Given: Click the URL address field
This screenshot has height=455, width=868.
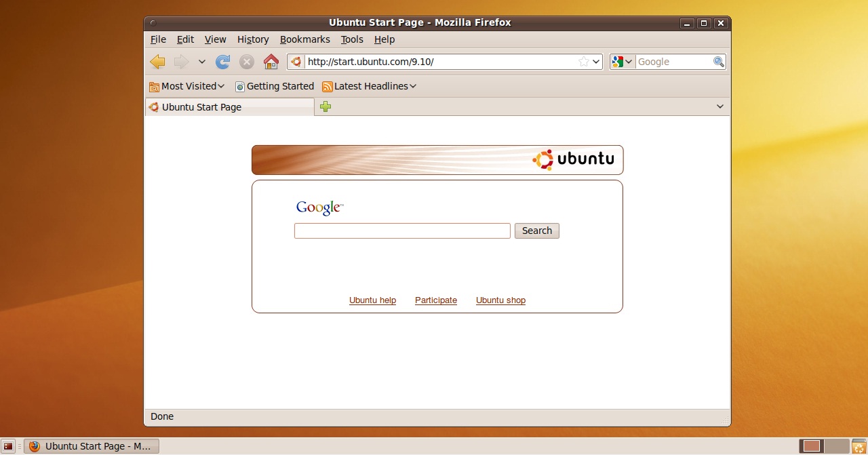Looking at the screenshot, I should tap(441, 62).
